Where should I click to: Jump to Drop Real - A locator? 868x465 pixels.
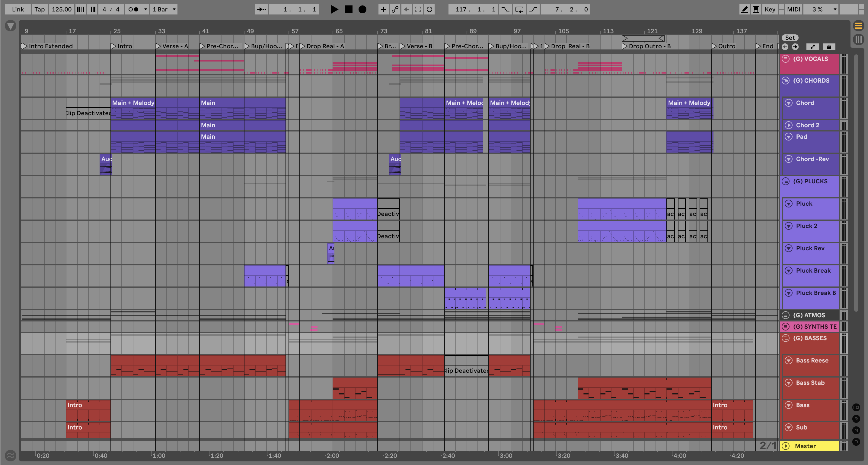(302, 46)
